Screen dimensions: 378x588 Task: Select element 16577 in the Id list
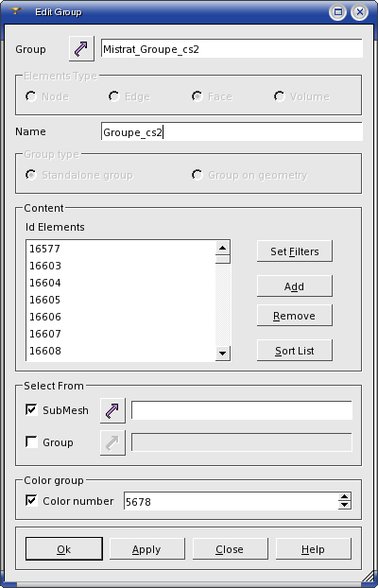pos(45,249)
